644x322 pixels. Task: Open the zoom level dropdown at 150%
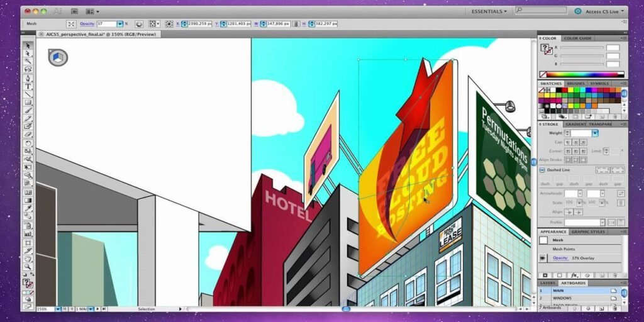pos(58,309)
